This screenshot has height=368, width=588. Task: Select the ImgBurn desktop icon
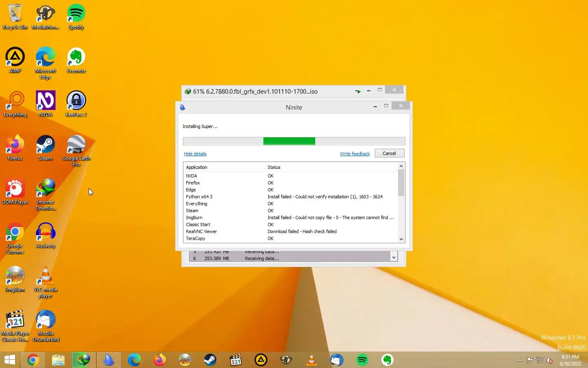tap(15, 279)
